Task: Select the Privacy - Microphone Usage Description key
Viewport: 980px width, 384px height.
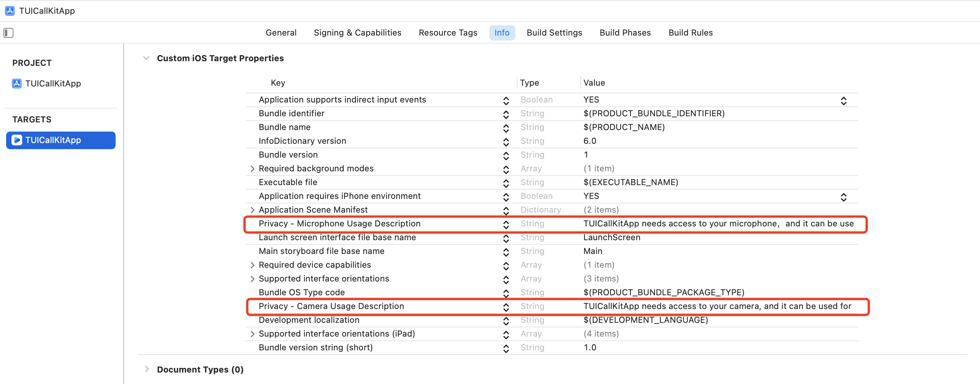Action: (340, 224)
